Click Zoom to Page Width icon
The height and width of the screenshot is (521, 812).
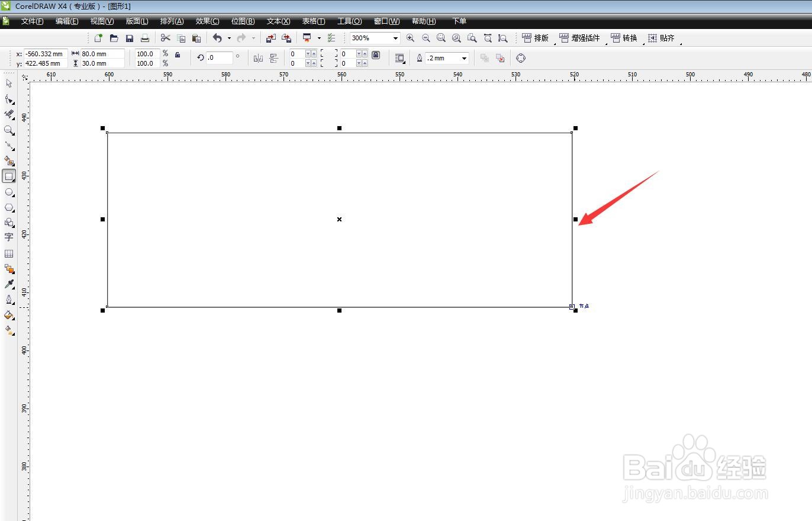(487, 38)
